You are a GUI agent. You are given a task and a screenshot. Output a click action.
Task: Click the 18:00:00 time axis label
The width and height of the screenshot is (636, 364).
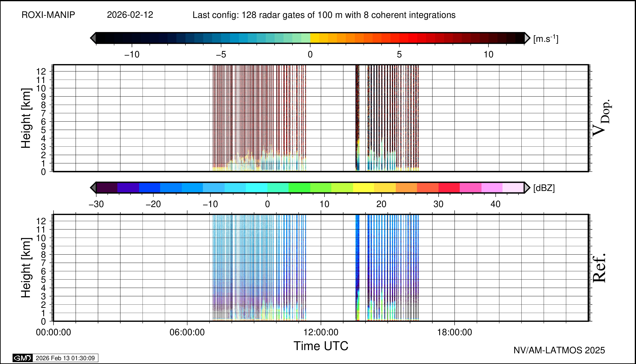pyautogui.click(x=454, y=332)
